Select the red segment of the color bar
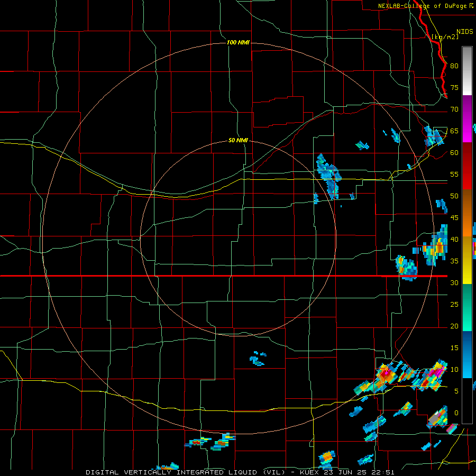Image resolution: width=476 pixels, height=476 pixels. click(x=467, y=166)
